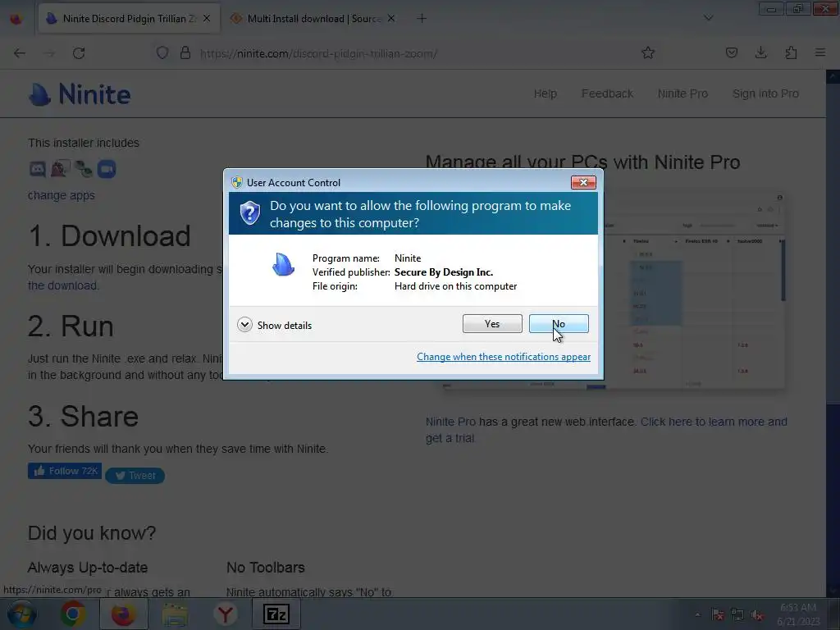
Task: Click the Ninite logo in the header
Action: (80, 94)
